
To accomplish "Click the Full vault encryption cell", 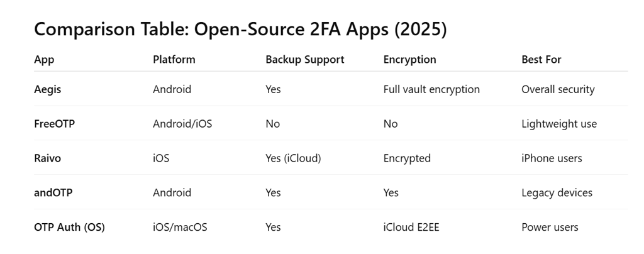I will (431, 89).
